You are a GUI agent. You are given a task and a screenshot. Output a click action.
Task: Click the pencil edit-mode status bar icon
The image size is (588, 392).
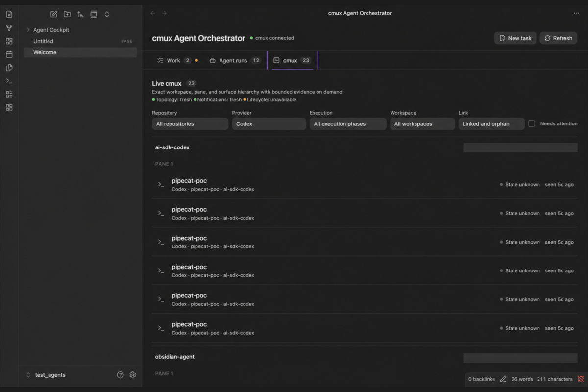[503, 379]
